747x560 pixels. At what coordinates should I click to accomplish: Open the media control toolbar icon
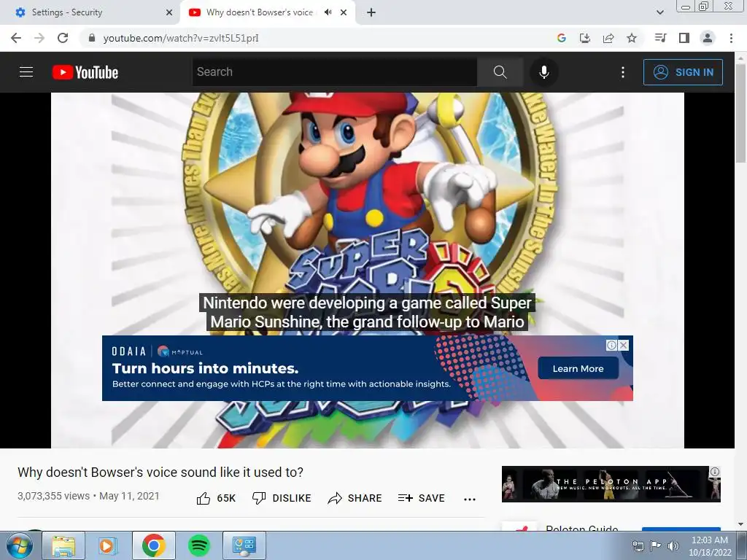(660, 38)
